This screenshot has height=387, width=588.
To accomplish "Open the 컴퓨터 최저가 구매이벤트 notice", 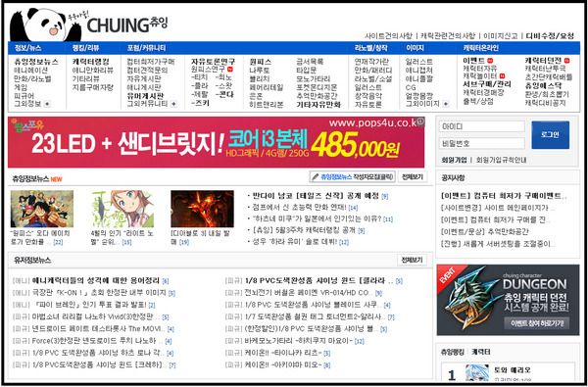I will 504,196.
